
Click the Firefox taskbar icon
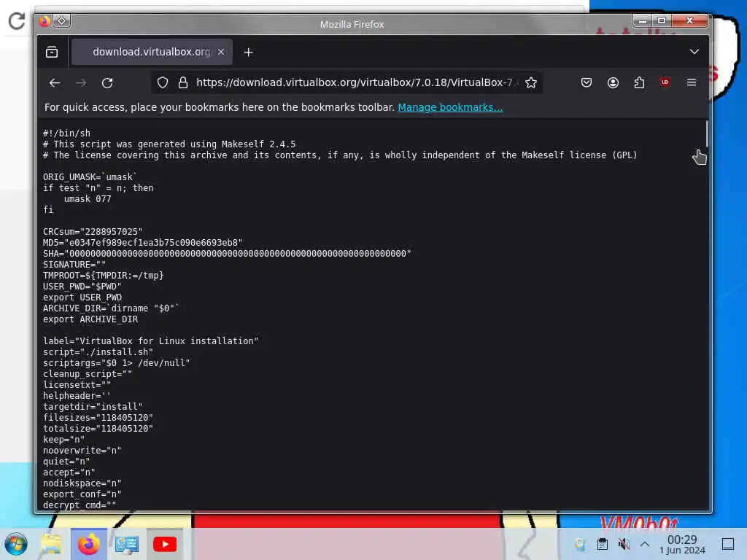tap(88, 544)
